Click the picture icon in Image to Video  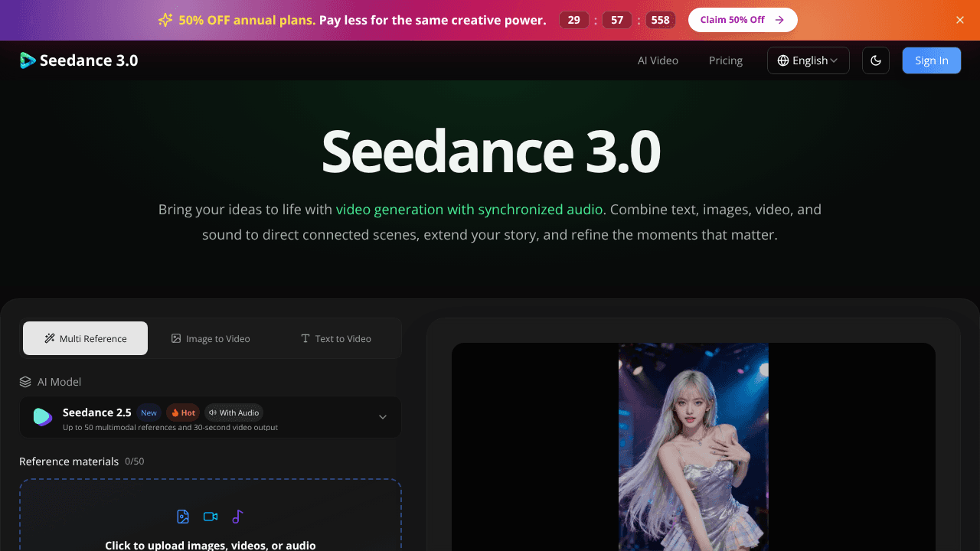tap(176, 338)
